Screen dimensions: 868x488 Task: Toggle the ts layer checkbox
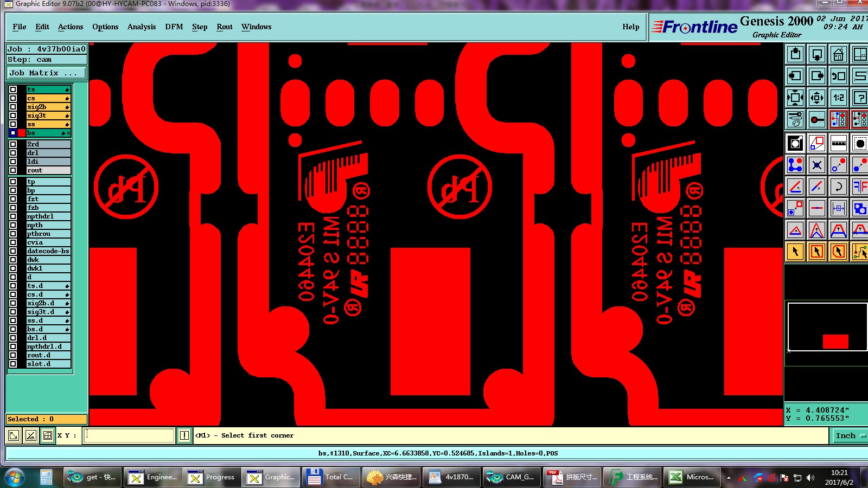[13, 89]
